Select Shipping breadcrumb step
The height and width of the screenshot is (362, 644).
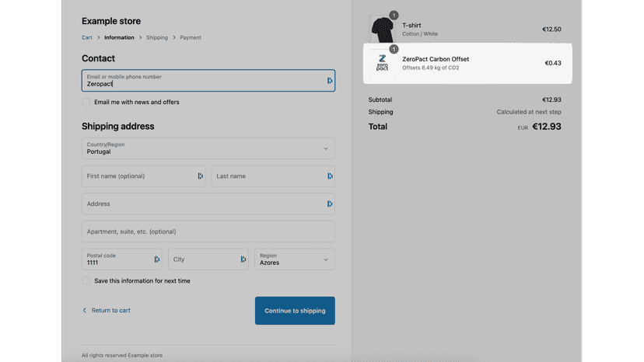157,37
